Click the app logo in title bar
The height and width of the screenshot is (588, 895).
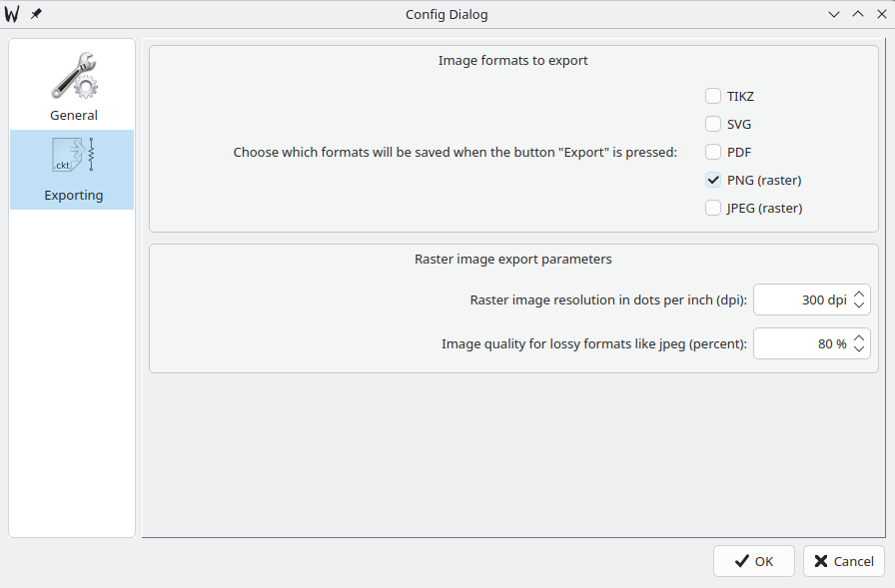pyautogui.click(x=13, y=14)
